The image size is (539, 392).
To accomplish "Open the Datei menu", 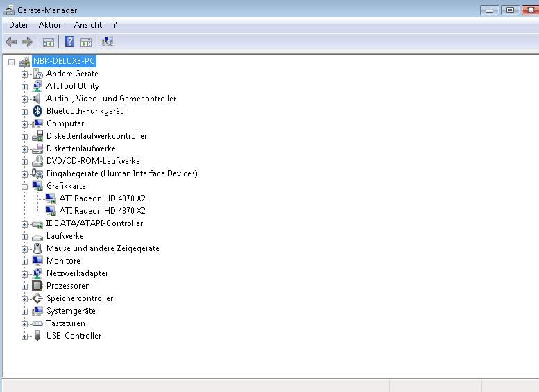I will click(x=18, y=25).
